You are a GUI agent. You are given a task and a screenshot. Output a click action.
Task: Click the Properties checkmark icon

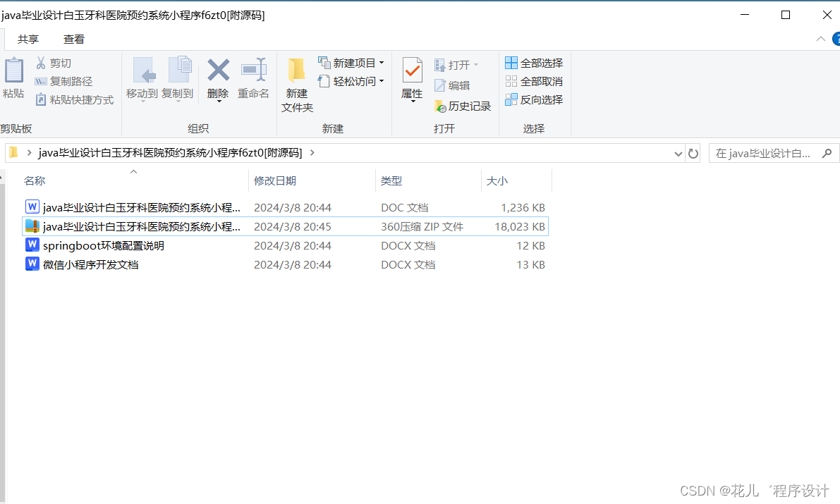412,70
